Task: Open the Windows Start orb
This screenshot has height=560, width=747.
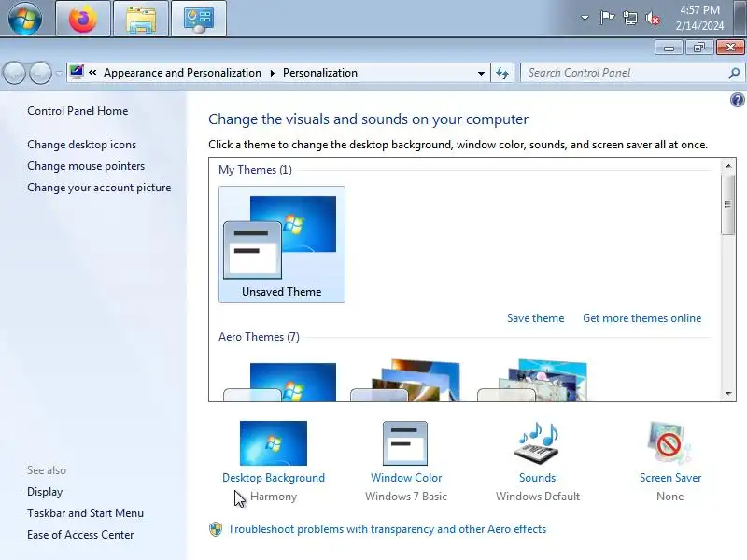Action: (25, 18)
